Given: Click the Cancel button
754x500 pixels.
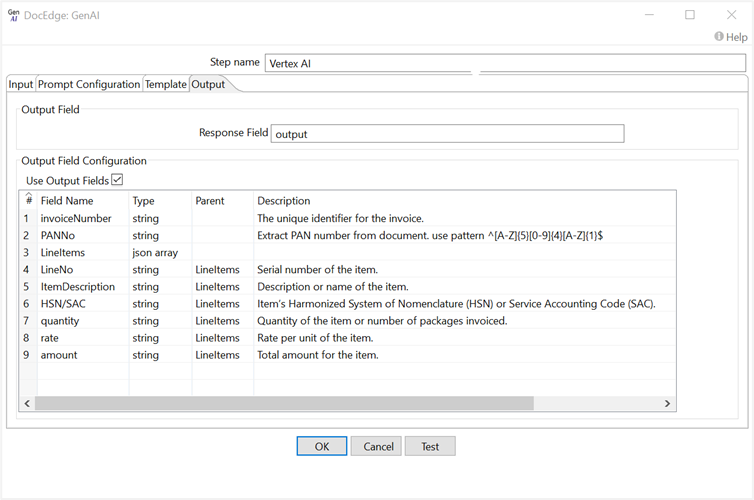Looking at the screenshot, I should click(378, 447).
